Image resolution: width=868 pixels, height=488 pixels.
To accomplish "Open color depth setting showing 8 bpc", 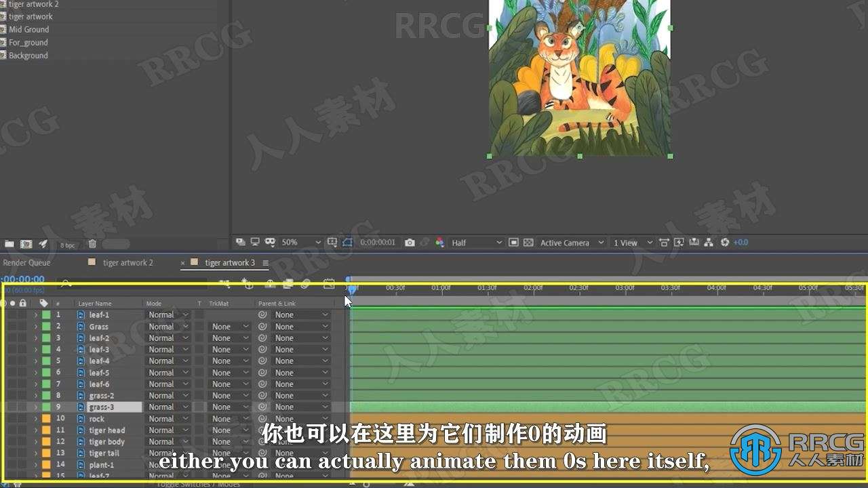I will coord(68,245).
